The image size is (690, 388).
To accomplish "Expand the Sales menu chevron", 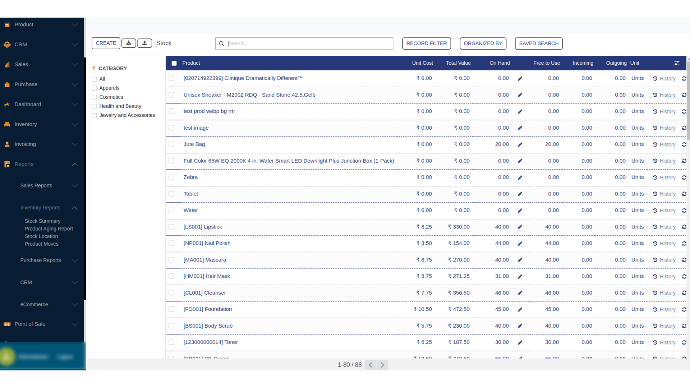I will tap(75, 65).
